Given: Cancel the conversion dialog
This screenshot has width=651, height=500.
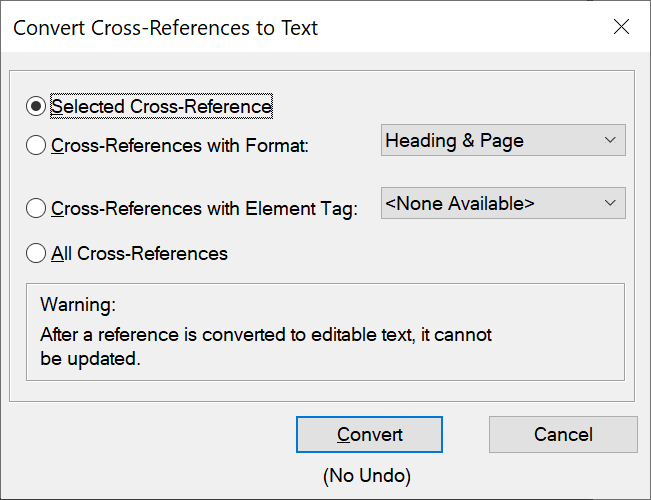Looking at the screenshot, I should click(563, 435).
